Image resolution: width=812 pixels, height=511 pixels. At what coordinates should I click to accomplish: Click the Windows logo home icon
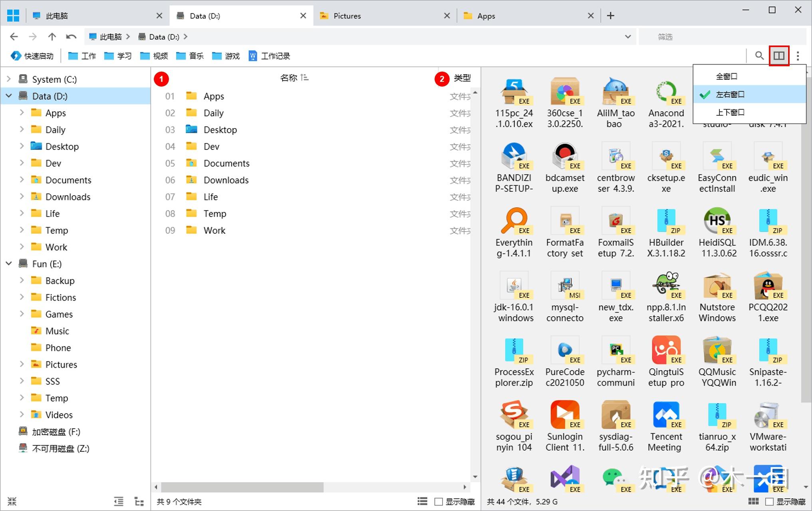[13, 16]
